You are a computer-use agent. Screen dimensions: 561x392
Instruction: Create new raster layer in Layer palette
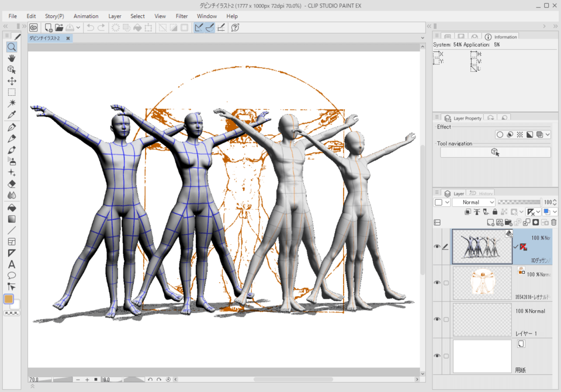coord(490,223)
